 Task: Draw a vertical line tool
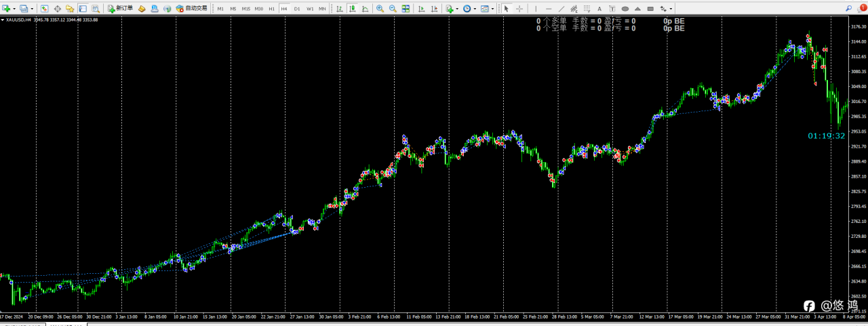click(536, 9)
